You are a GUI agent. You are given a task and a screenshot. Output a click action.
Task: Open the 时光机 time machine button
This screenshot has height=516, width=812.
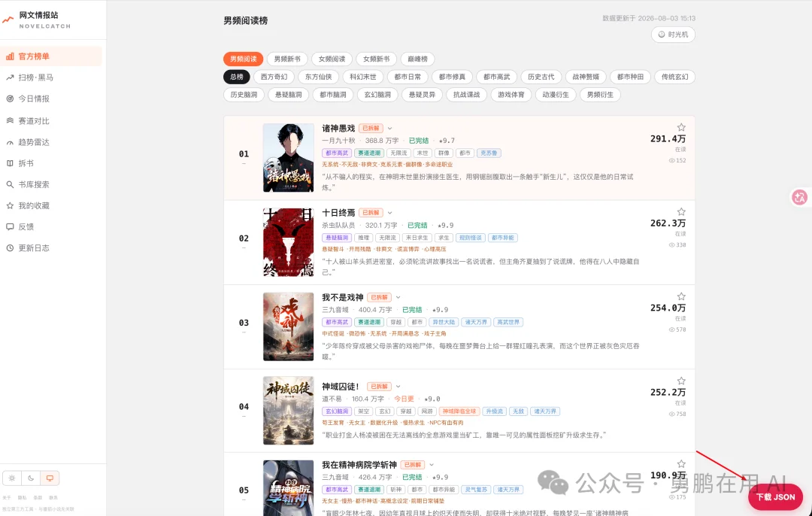click(673, 35)
